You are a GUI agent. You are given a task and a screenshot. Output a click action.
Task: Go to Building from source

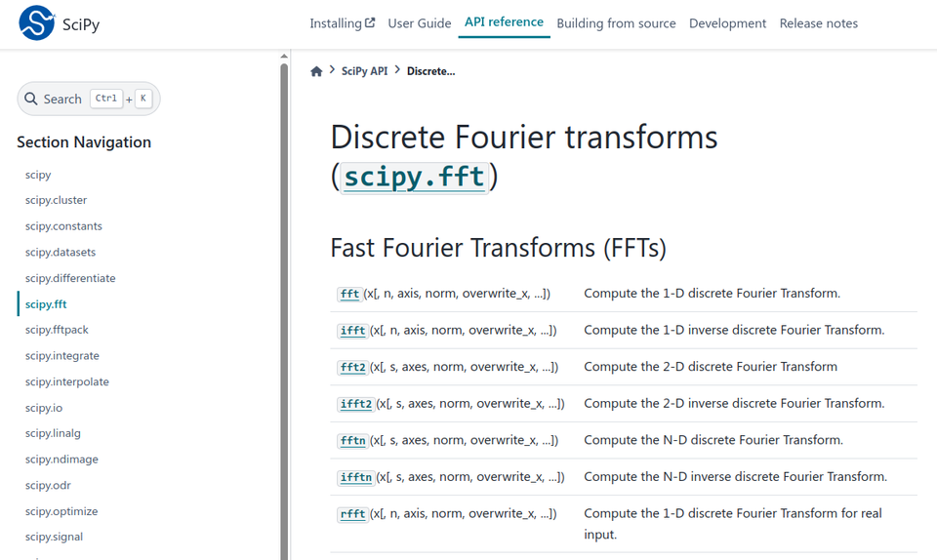tap(616, 23)
